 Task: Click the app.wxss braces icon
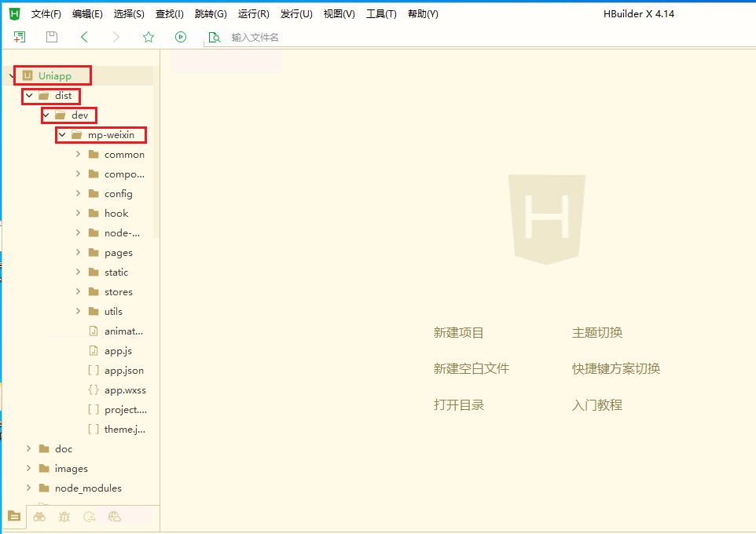click(94, 390)
